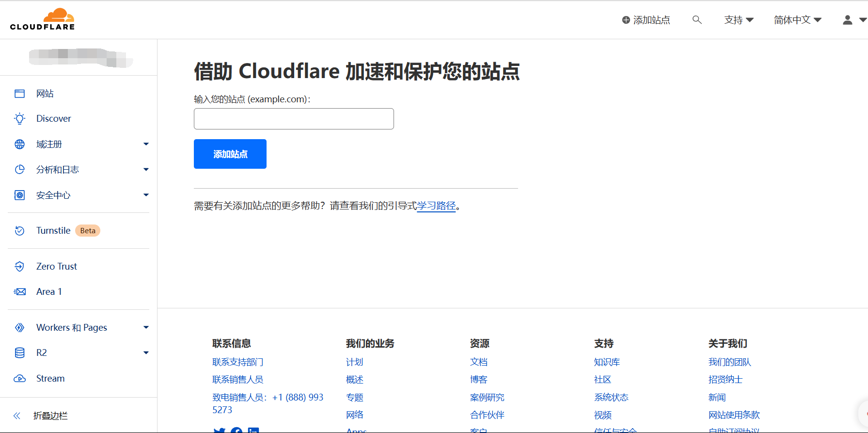Click the 网站 window icon in sidebar
868x433 pixels.
tap(19, 94)
